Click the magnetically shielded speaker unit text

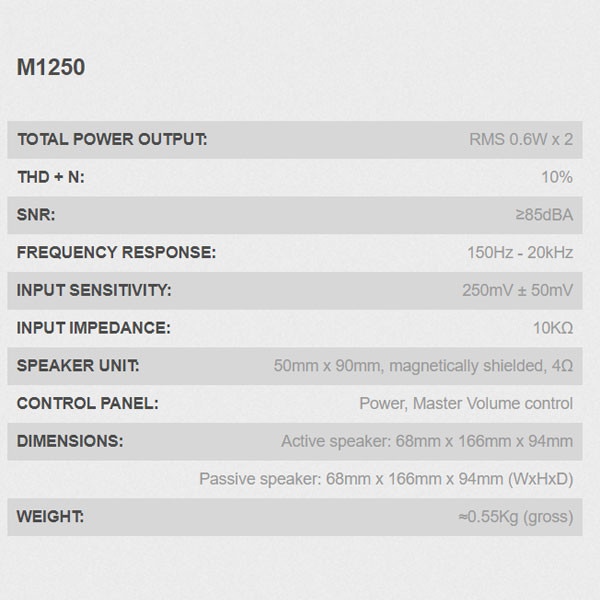point(423,366)
